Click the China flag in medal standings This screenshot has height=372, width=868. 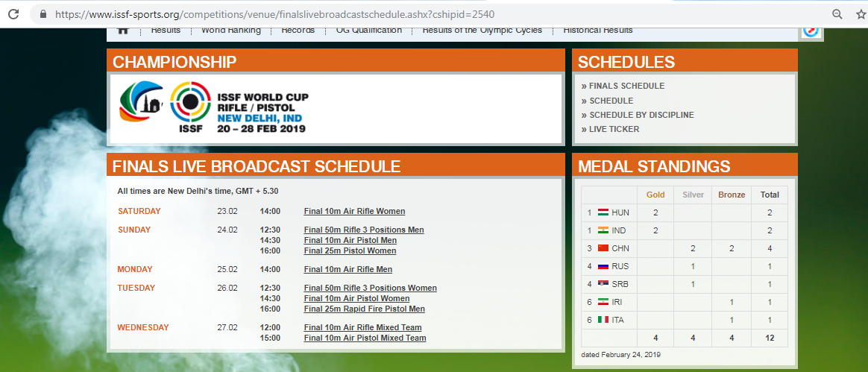(603, 248)
